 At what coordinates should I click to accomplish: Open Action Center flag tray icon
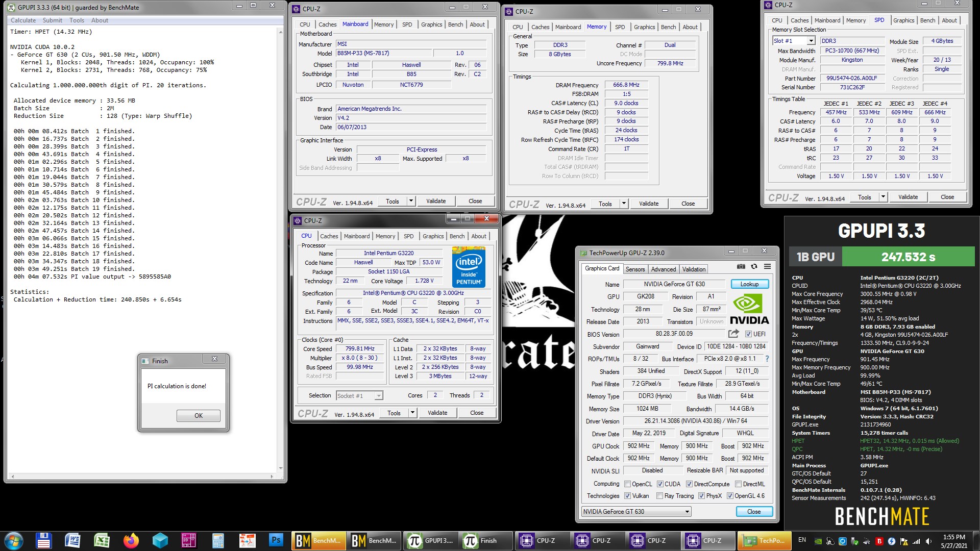tap(904, 541)
